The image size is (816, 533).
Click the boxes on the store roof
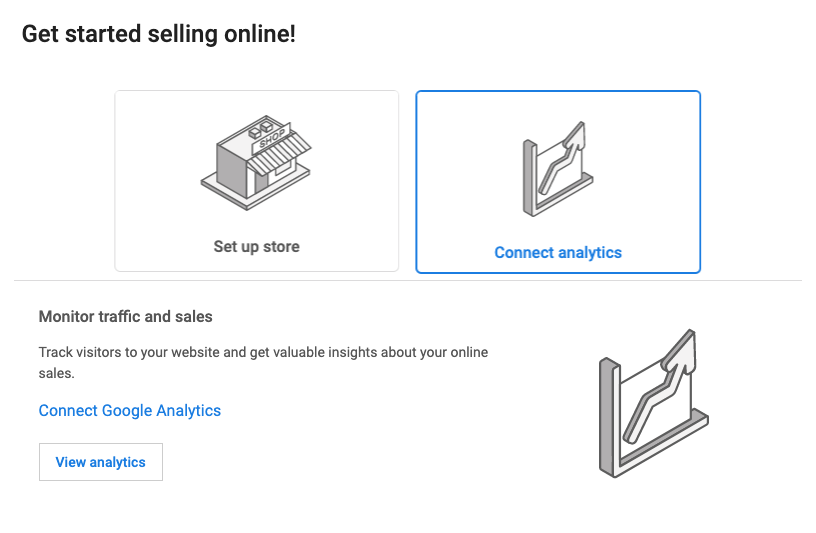(260, 129)
